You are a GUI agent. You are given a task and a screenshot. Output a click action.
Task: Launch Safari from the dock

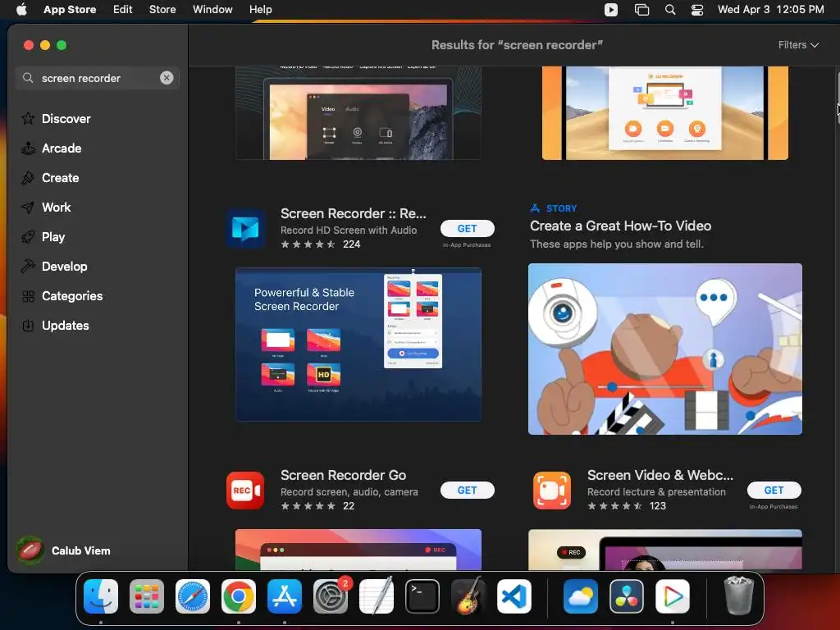193,596
